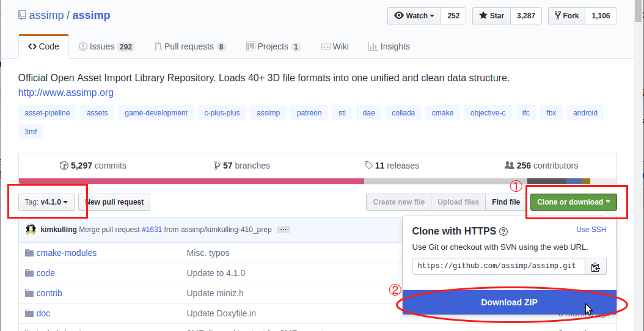Select the clone URL text field

[x=498, y=267]
